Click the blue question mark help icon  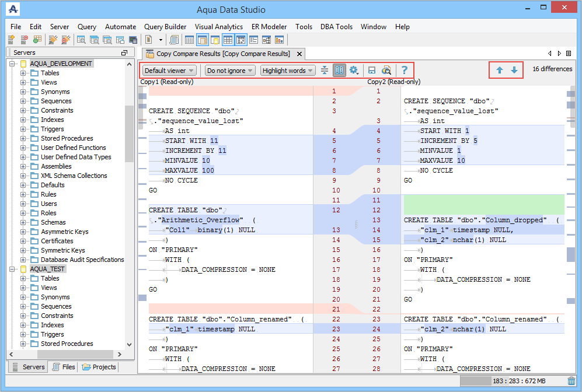point(403,71)
